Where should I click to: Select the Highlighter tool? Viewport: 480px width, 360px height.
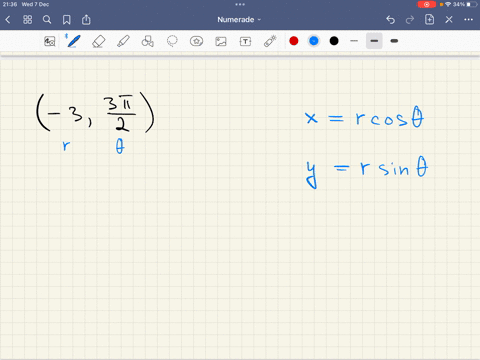coord(123,41)
